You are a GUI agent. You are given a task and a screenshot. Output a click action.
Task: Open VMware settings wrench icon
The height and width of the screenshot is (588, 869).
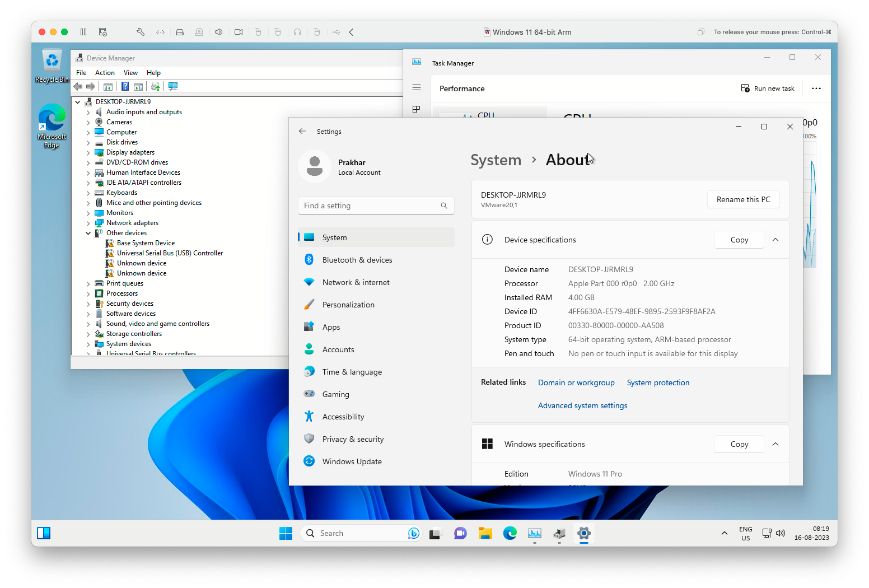141,32
